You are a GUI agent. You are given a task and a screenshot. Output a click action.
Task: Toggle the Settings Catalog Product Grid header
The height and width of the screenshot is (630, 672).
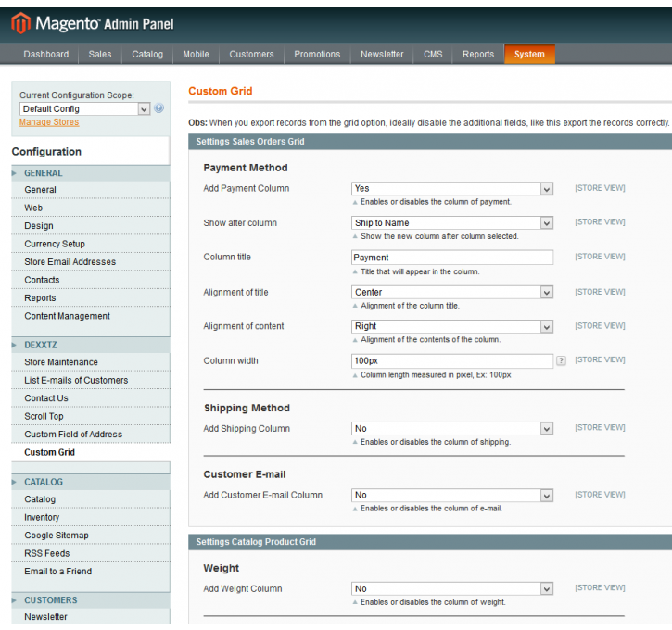(430, 542)
